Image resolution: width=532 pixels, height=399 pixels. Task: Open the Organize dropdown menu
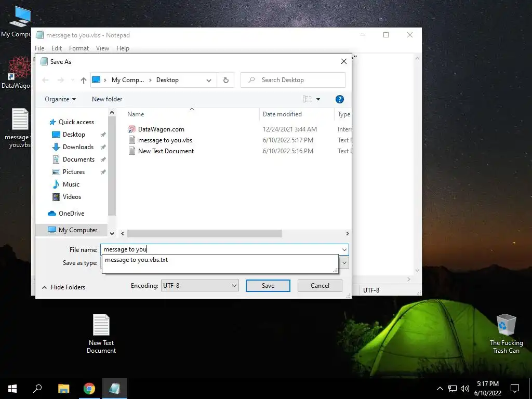tap(60, 99)
